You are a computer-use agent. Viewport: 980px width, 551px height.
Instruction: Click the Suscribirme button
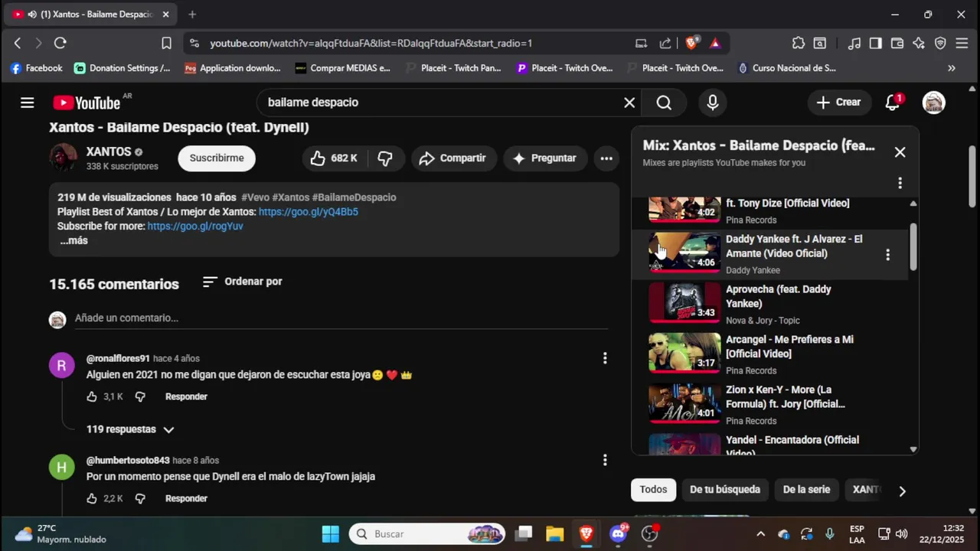pos(217,158)
